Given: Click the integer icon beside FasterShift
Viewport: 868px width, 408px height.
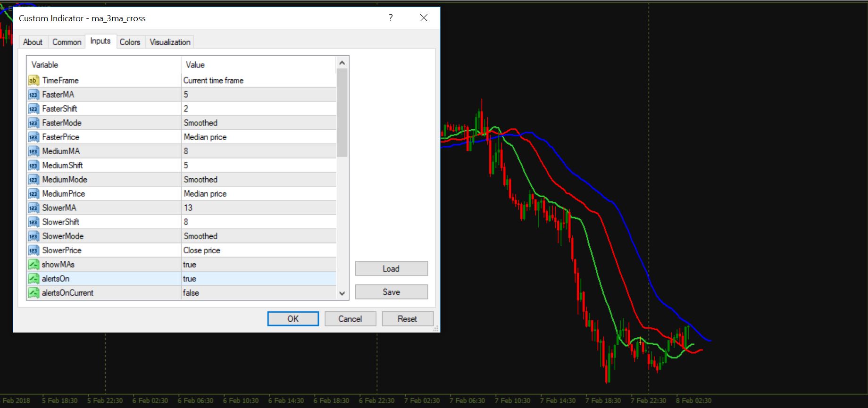Looking at the screenshot, I should [x=33, y=108].
